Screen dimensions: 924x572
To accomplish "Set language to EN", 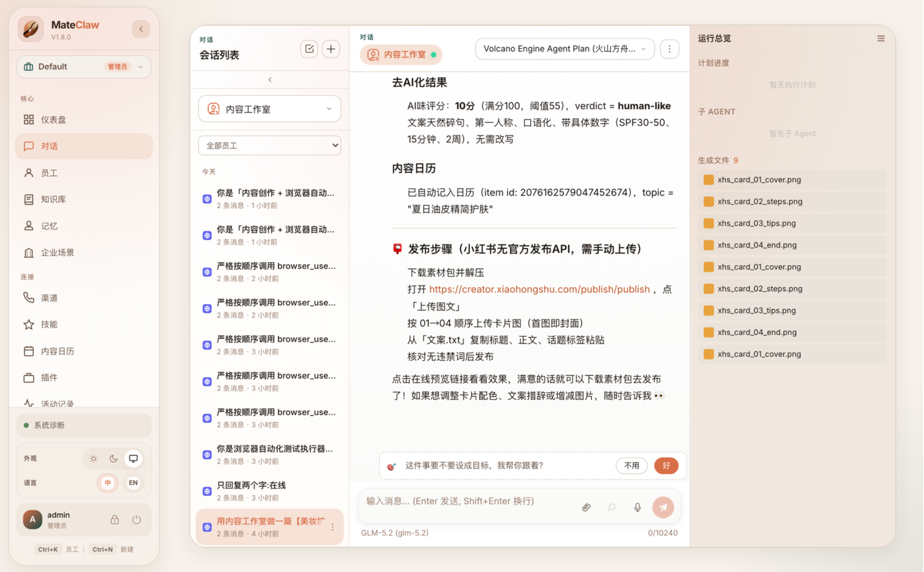I will click(x=133, y=483).
